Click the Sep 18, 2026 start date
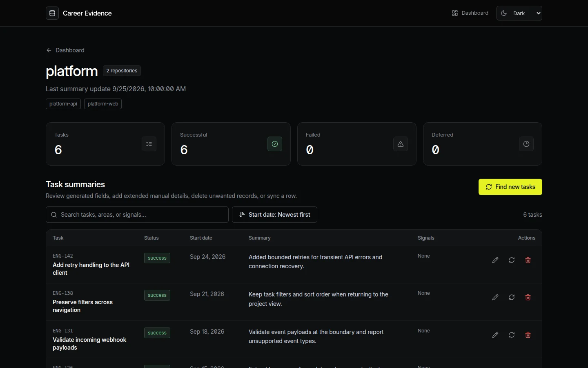Screen dimensions: 588x368 pyautogui.click(x=207, y=332)
